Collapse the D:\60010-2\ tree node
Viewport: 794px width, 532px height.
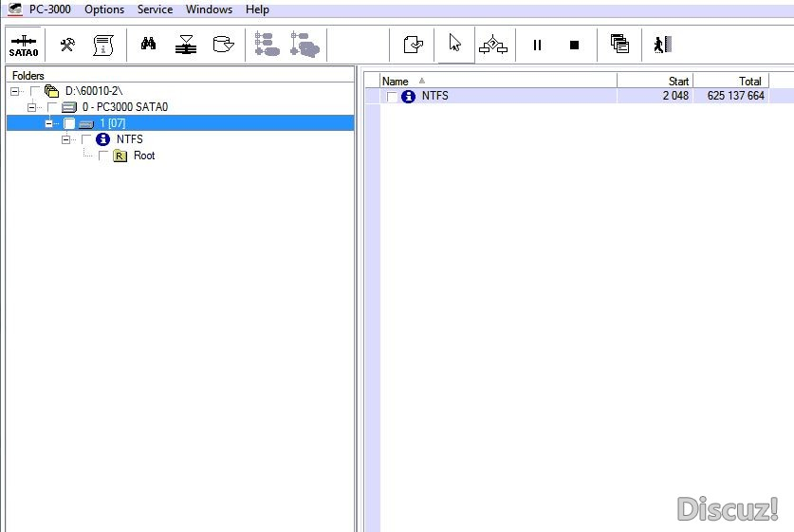(14, 92)
